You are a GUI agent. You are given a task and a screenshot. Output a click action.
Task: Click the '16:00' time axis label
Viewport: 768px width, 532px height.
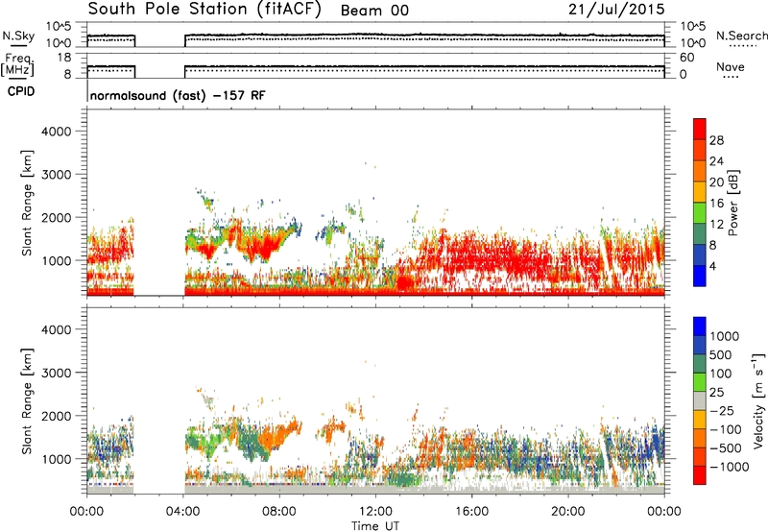[471, 512]
